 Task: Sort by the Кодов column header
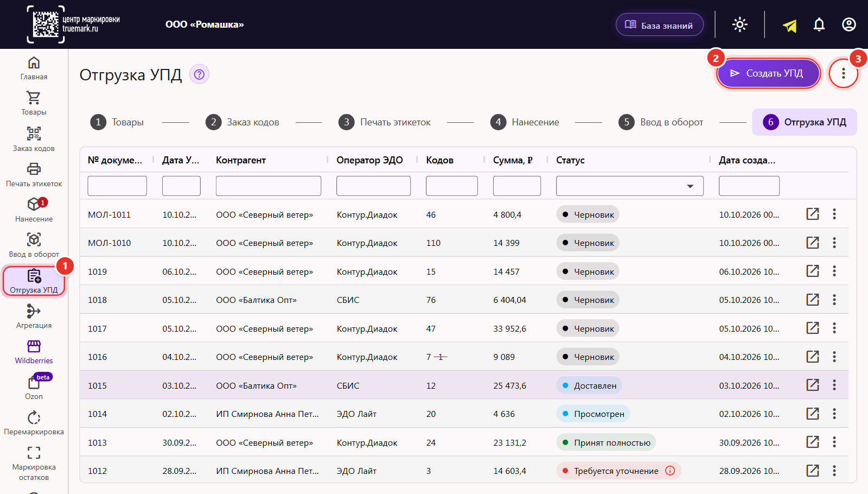point(439,160)
